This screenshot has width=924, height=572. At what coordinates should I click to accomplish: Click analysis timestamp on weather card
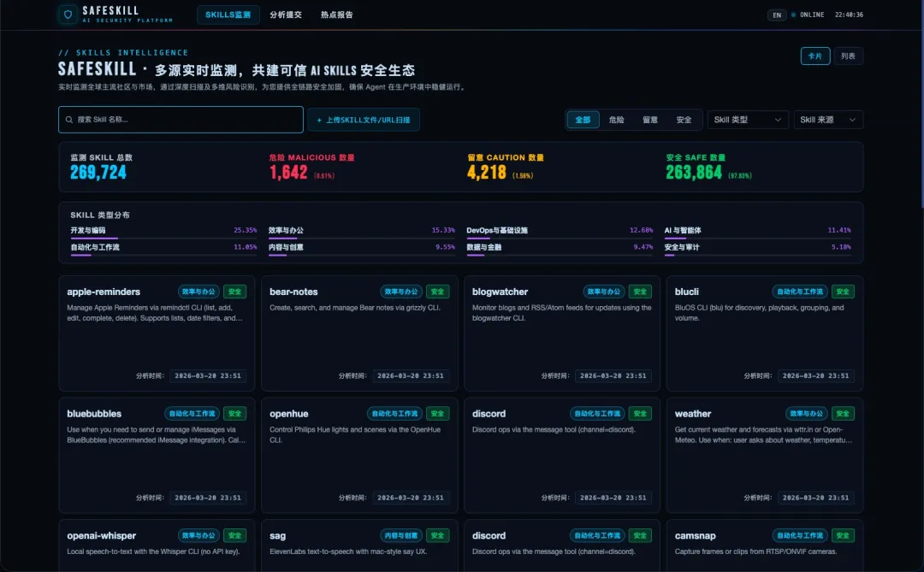[816, 498]
